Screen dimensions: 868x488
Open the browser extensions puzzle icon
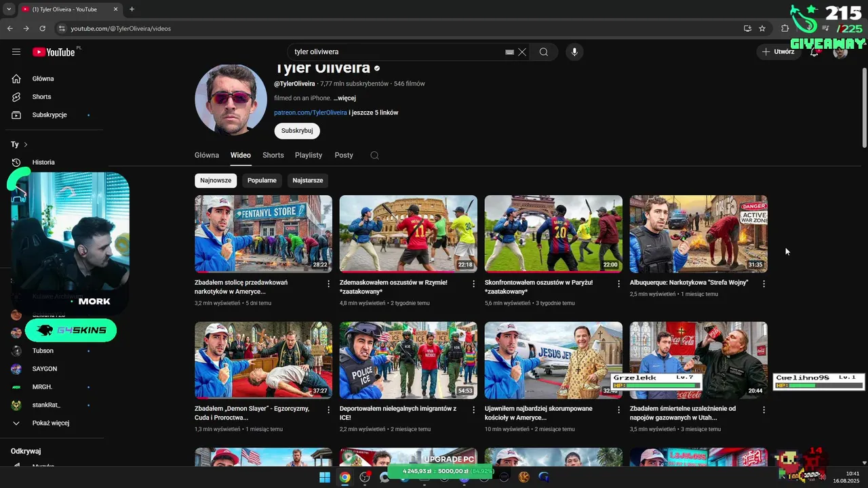click(x=785, y=28)
